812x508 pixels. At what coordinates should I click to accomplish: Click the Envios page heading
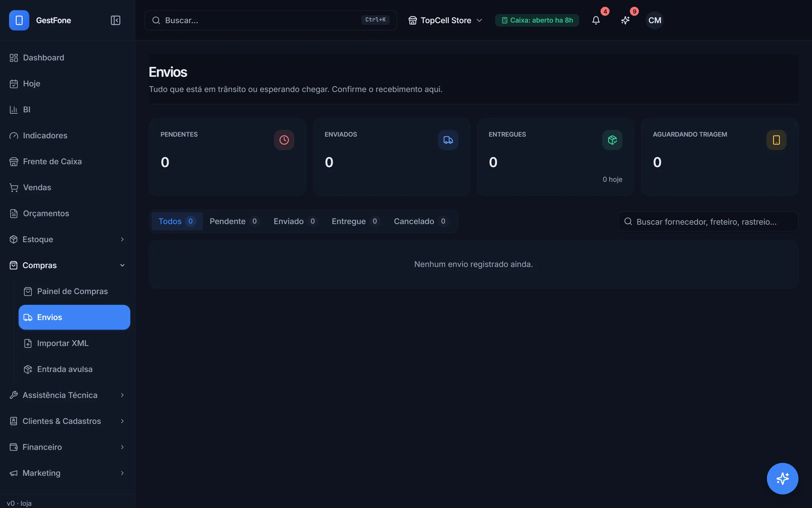(x=168, y=72)
